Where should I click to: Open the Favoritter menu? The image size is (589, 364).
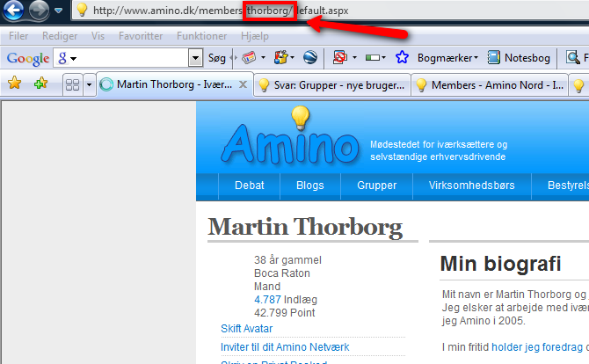(x=141, y=36)
